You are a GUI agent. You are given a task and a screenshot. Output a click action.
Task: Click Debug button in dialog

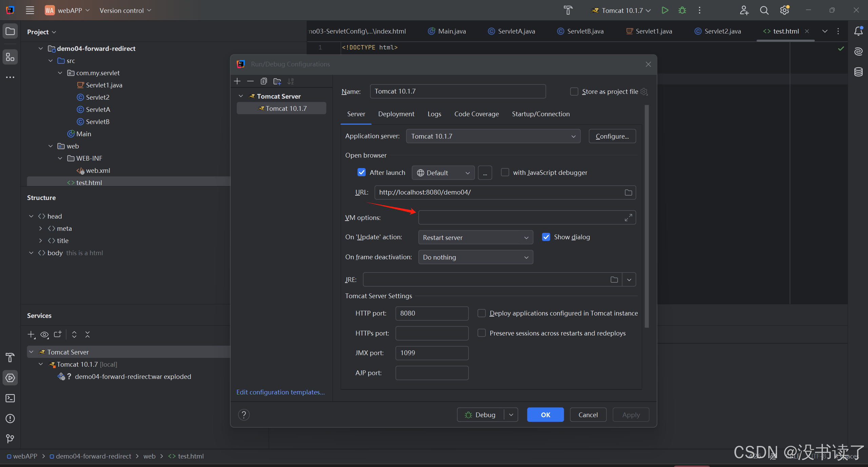(480, 415)
